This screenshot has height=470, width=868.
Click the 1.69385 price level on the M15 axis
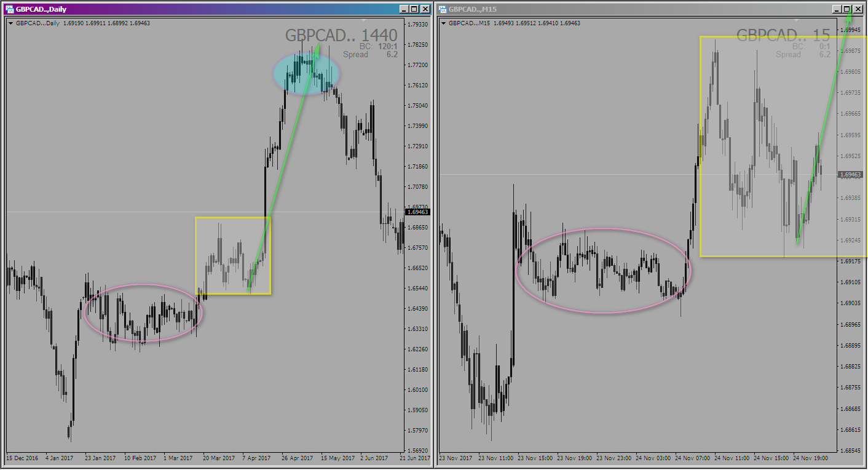[851, 198]
